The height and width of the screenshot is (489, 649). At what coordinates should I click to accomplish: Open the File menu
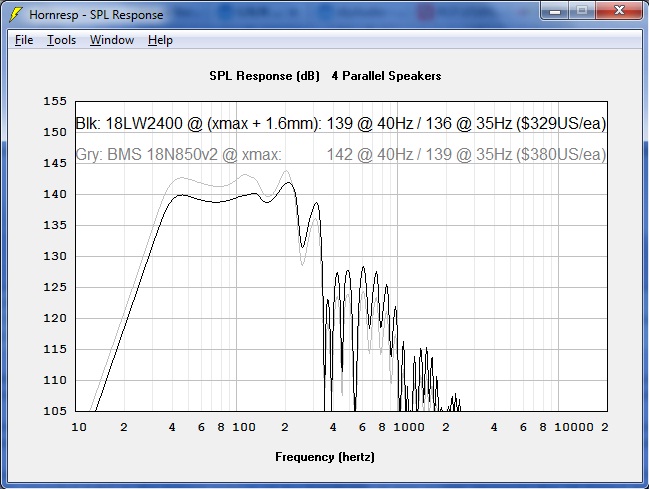pyautogui.click(x=24, y=40)
